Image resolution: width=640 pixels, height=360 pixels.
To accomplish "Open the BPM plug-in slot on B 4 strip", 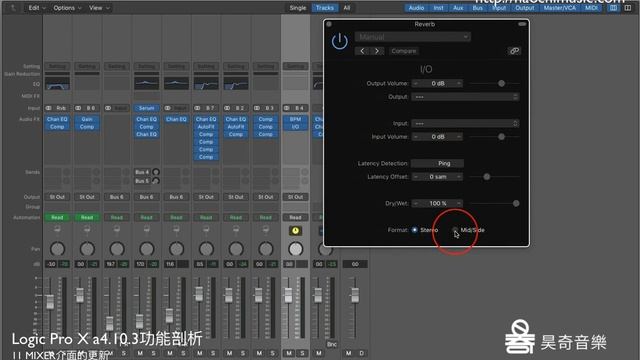I will click(x=295, y=119).
